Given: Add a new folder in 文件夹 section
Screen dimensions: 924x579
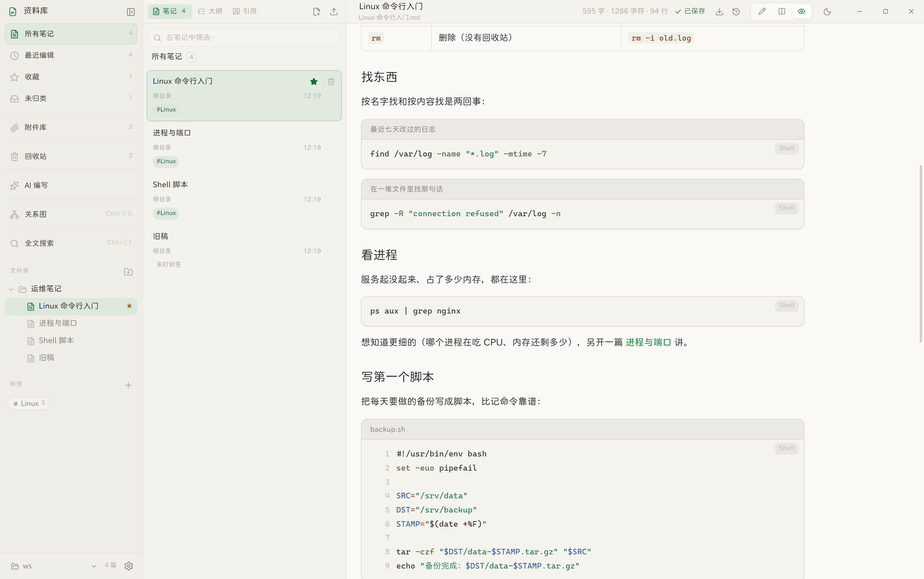Looking at the screenshot, I should click(x=128, y=272).
